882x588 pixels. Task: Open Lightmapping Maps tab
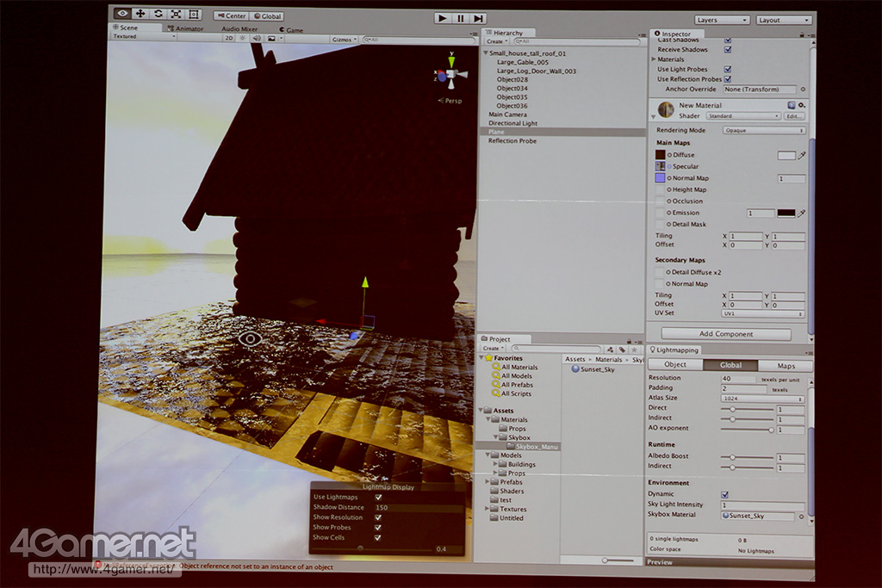click(x=786, y=366)
